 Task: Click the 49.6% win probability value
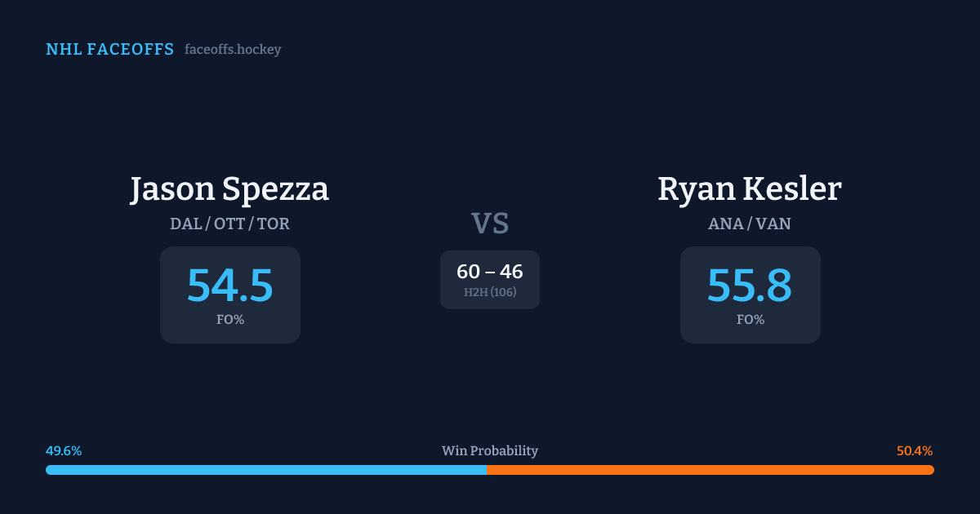coord(64,451)
